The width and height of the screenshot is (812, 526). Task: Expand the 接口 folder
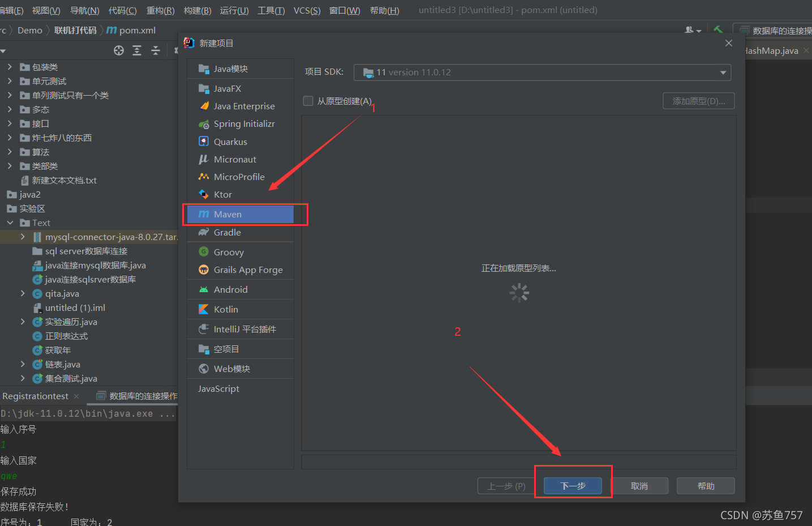click(10, 123)
